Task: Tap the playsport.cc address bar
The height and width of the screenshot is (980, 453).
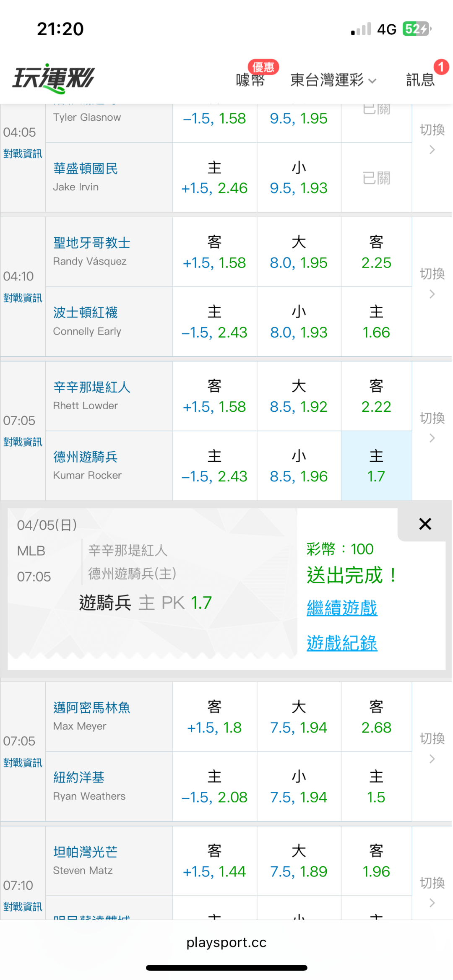Action: [226, 942]
